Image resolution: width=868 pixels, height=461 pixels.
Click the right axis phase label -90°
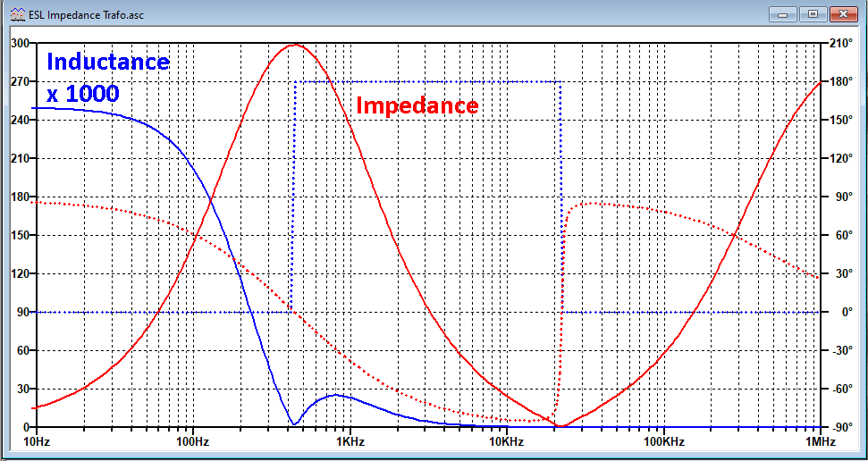click(841, 427)
